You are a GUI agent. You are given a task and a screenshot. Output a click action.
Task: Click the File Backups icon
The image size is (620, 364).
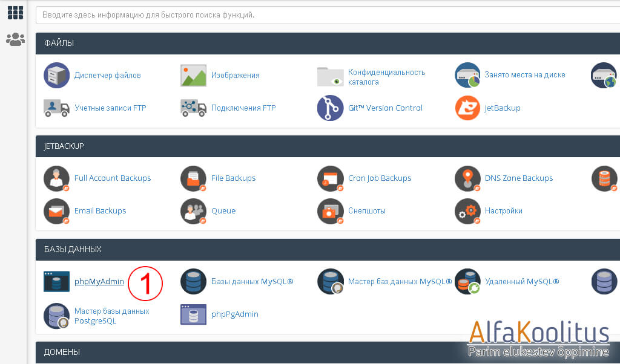click(193, 178)
